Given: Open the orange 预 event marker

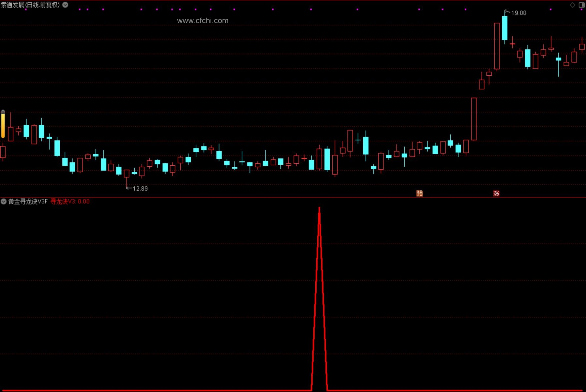Looking at the screenshot, I should 420,193.
